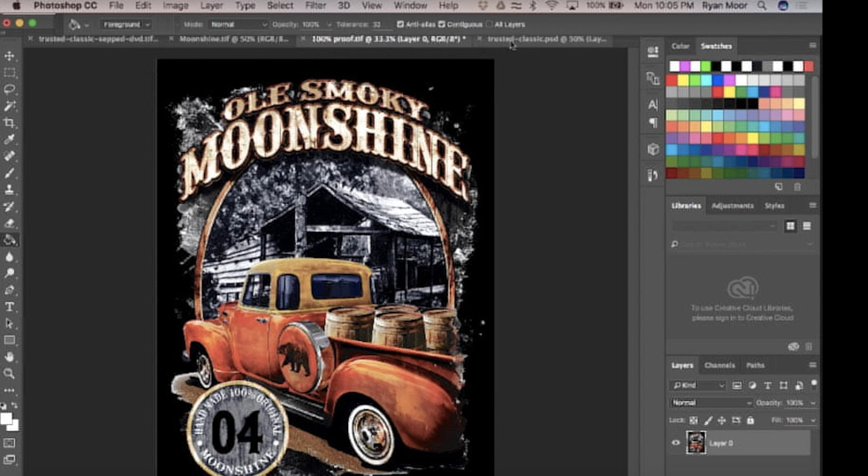Switch to the Moonshine.tif document tab

tap(235, 39)
